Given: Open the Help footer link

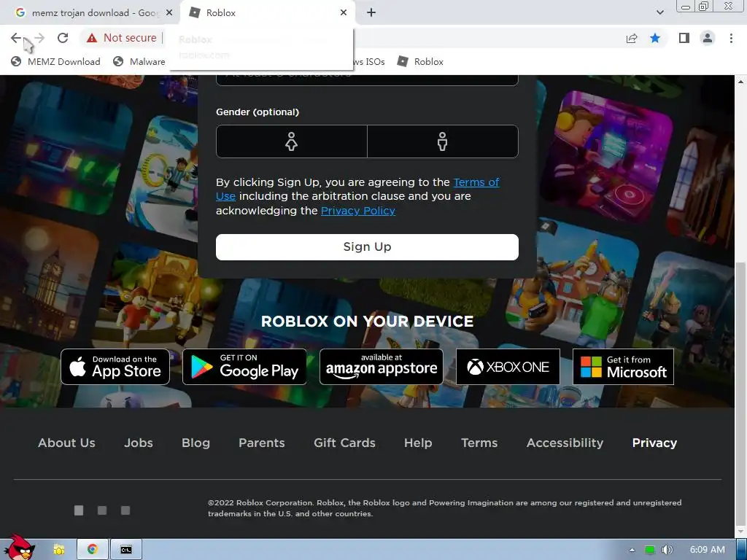Looking at the screenshot, I should tap(418, 443).
